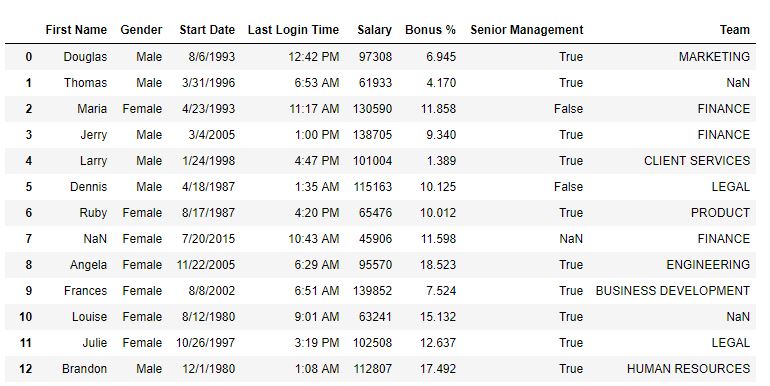Click the Salary column header
The image size is (770, 386).
(x=374, y=30)
